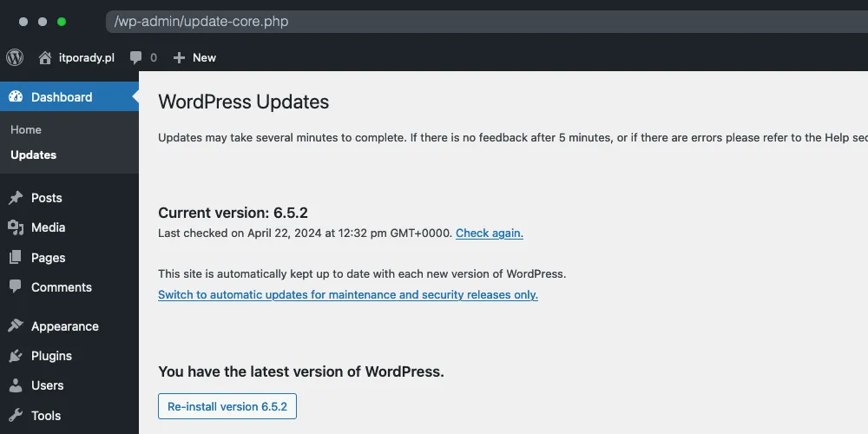868x434 pixels.
Task: Click the Comments speech bubble sidebar icon
Action: tap(16, 286)
